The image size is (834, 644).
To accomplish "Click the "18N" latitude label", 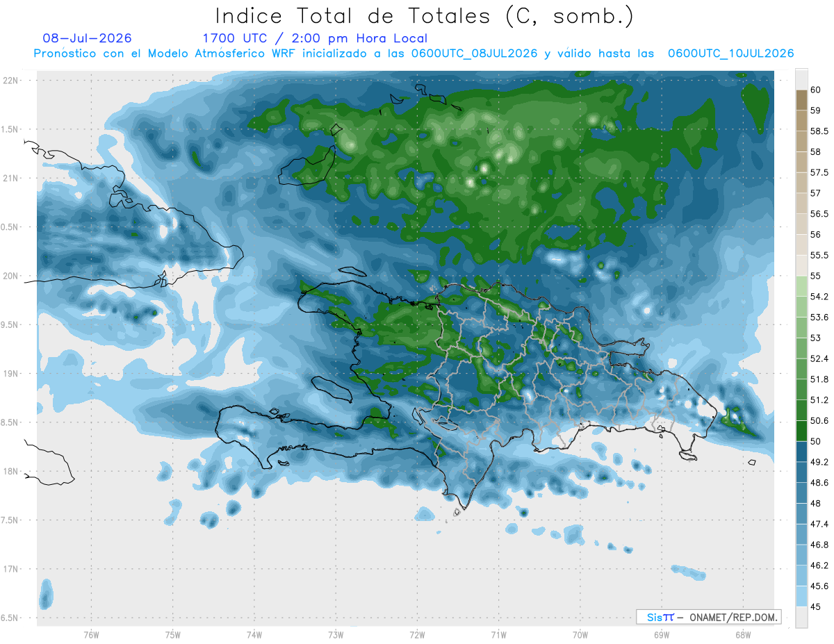I will point(10,471).
